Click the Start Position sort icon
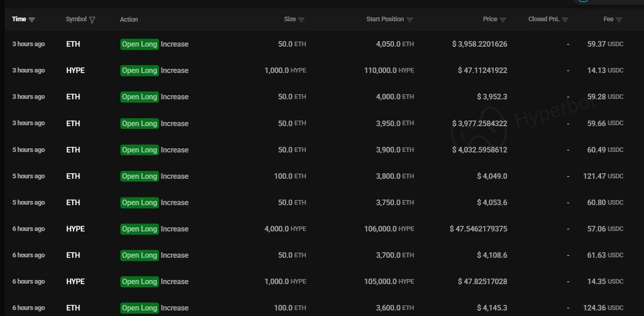Screen dimensions: 644x316 410,20
